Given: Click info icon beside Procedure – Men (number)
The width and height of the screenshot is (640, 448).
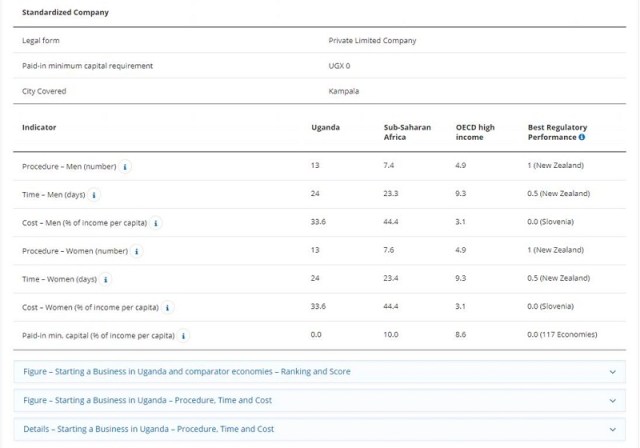Looking at the screenshot, I should pos(125,167).
